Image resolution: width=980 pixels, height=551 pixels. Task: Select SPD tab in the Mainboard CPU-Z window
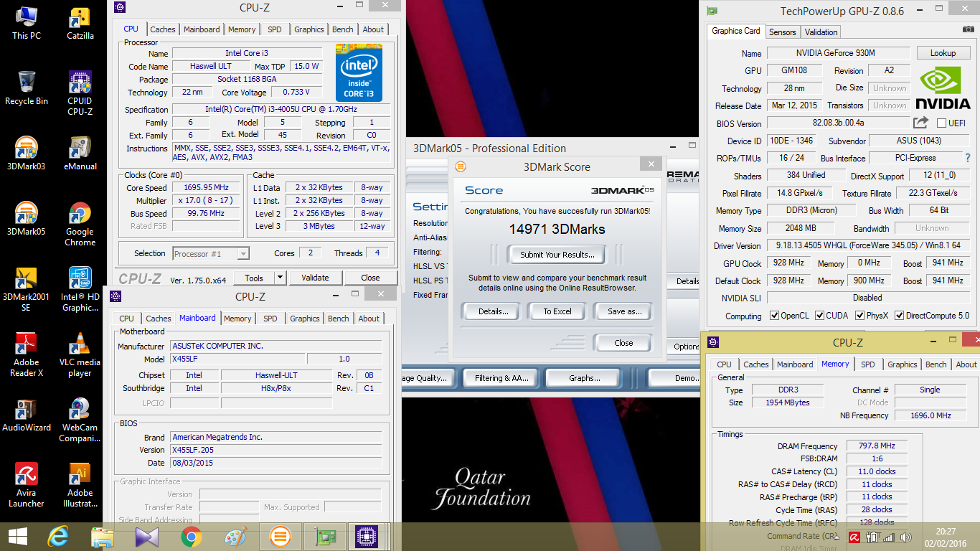pos(270,319)
